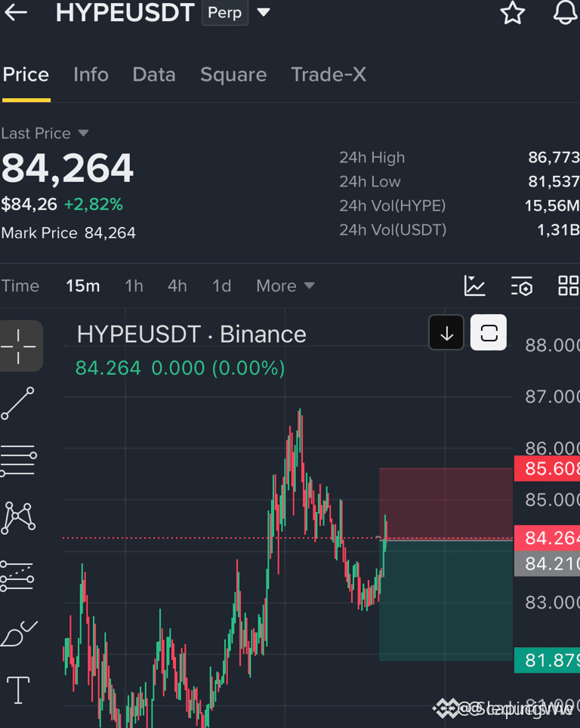Screen dimensions: 580x728
Task: Click the 24h Vol(HYPE) value 15,56M
Action: coord(551,205)
